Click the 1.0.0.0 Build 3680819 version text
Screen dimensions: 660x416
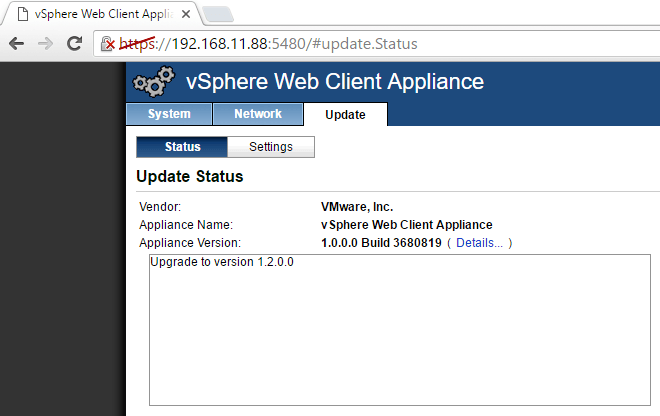(x=381, y=243)
